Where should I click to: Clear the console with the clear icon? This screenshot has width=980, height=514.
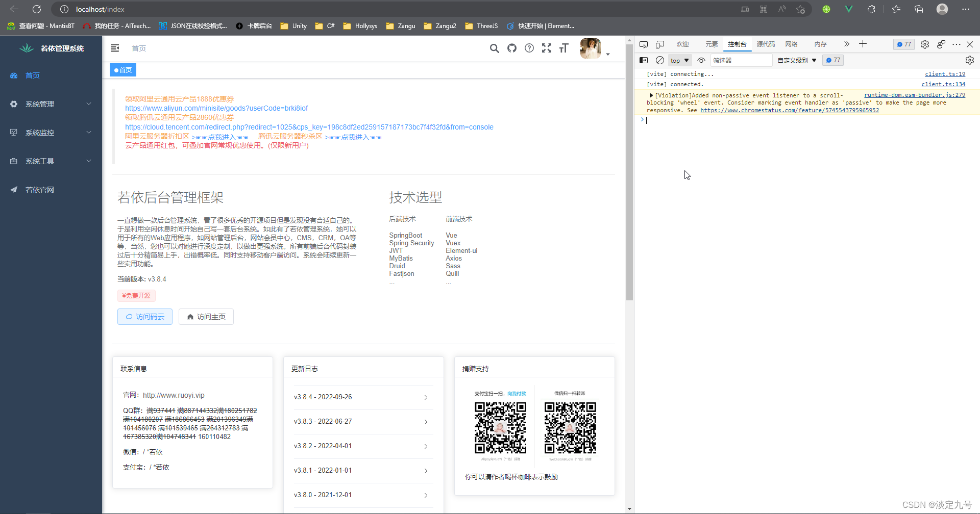[x=659, y=60]
